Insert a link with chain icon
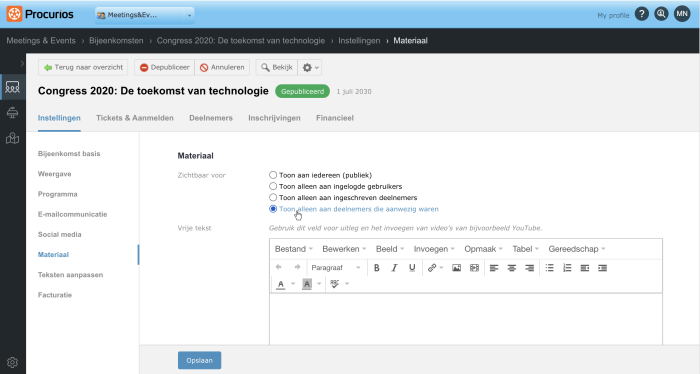Viewport: 700px width, 374px height. point(432,268)
